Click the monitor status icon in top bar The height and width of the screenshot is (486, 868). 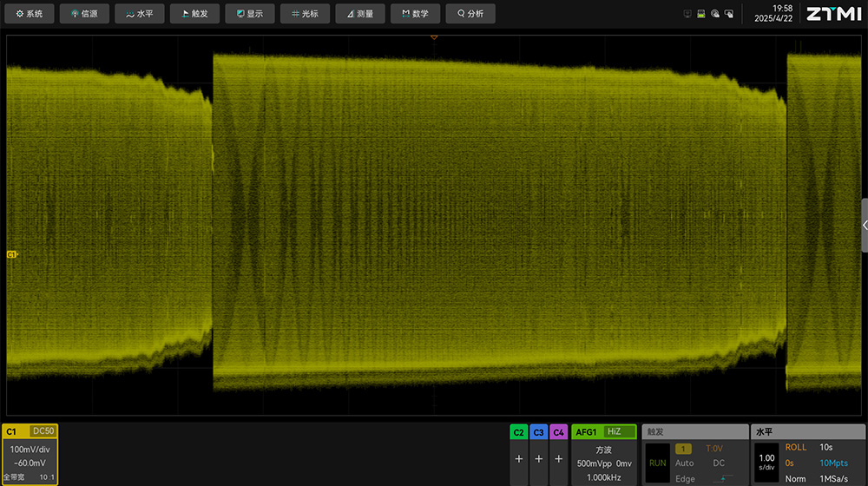tap(687, 14)
